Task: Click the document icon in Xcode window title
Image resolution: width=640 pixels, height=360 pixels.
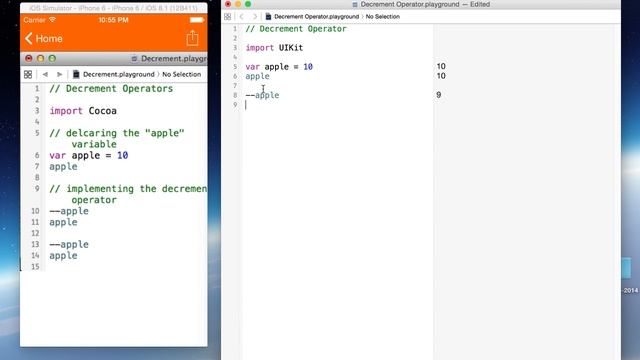Action: (355, 4)
